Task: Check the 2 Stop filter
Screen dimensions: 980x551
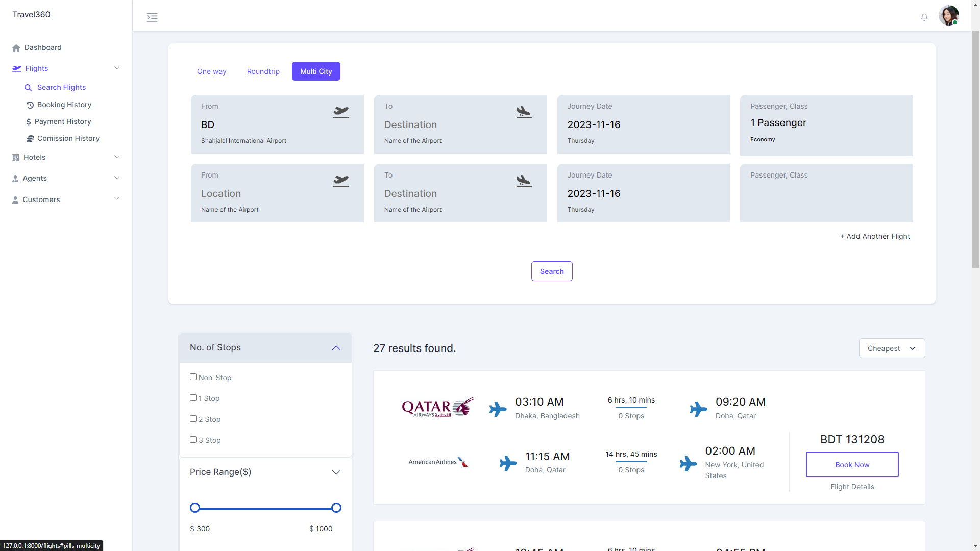Action: 193,419
